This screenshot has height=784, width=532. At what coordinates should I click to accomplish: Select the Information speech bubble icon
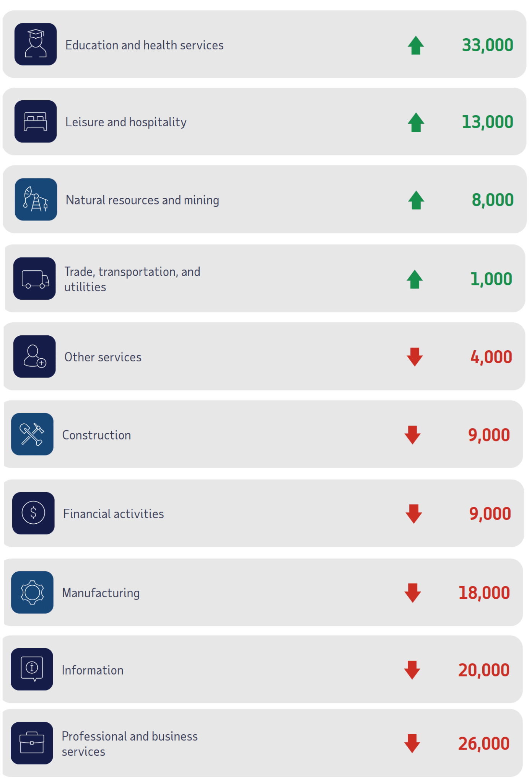coord(32,670)
